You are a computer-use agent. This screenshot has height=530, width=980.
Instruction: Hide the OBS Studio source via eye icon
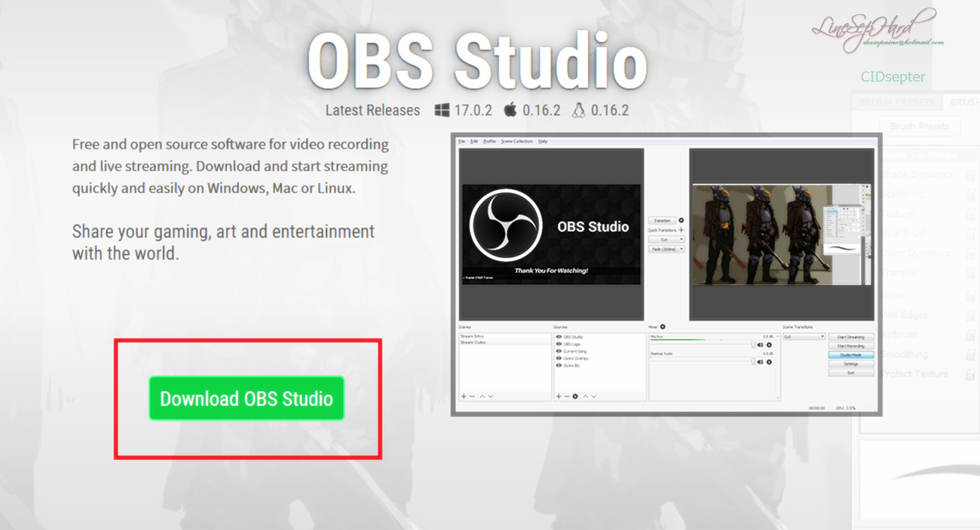coord(559,337)
